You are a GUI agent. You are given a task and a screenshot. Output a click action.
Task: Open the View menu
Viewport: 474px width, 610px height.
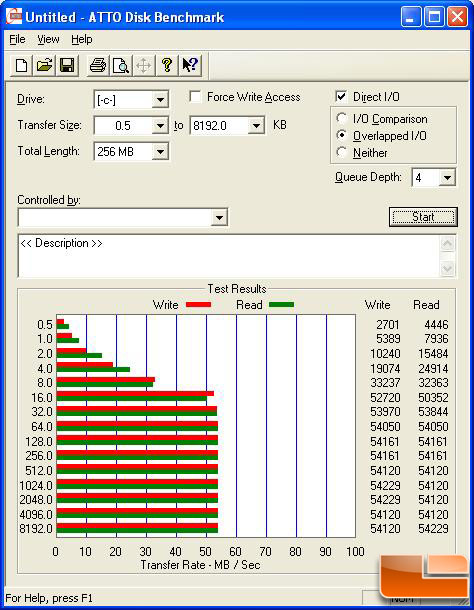(x=48, y=39)
